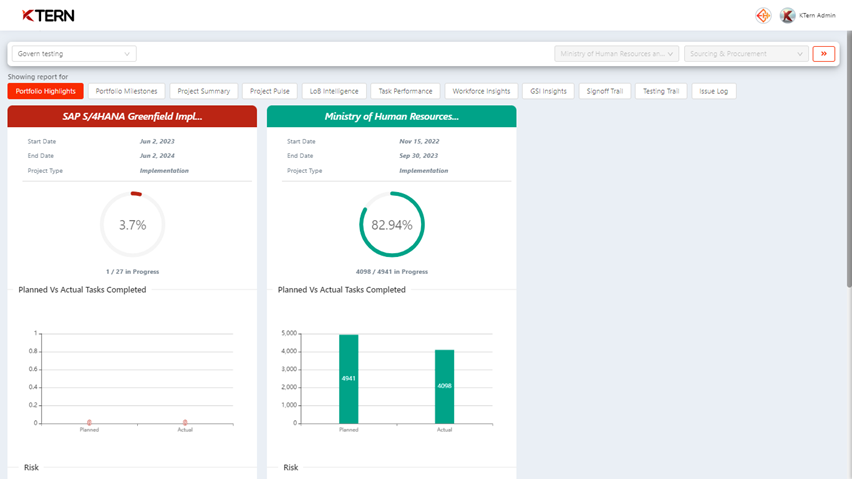Open the KTern Admin avatar icon
Image resolution: width=852 pixels, height=479 pixels.
pos(787,16)
